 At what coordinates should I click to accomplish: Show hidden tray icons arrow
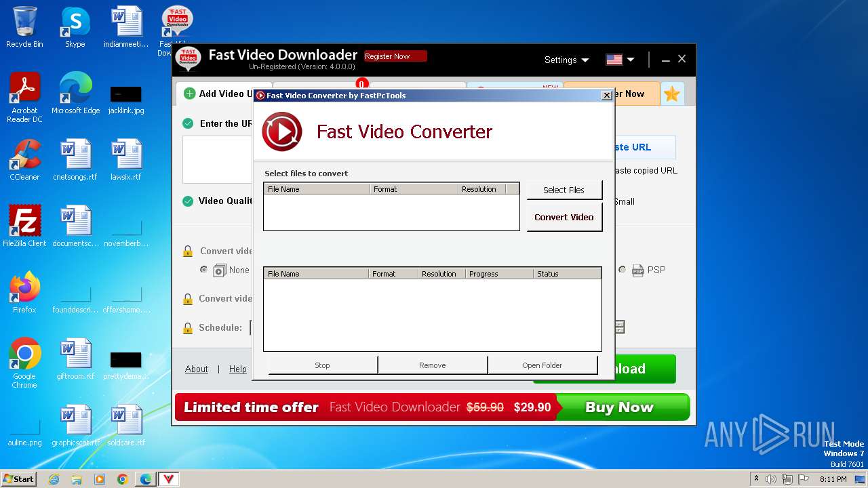point(756,479)
